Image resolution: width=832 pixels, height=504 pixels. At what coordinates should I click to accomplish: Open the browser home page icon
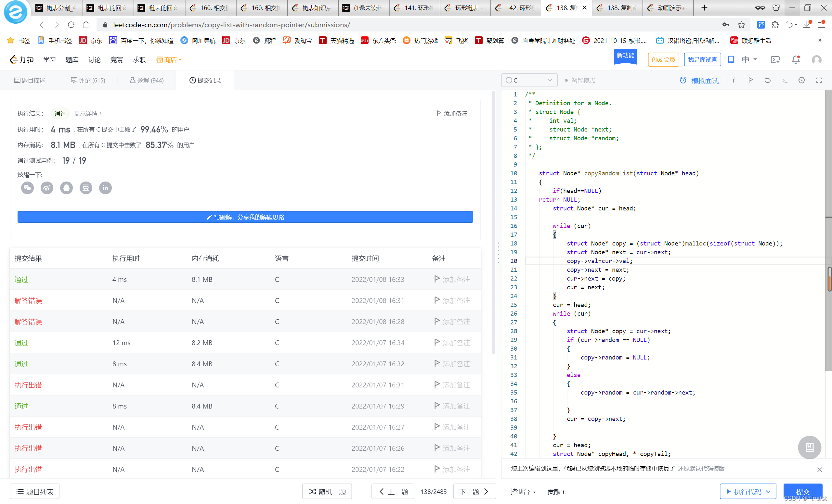click(86, 25)
